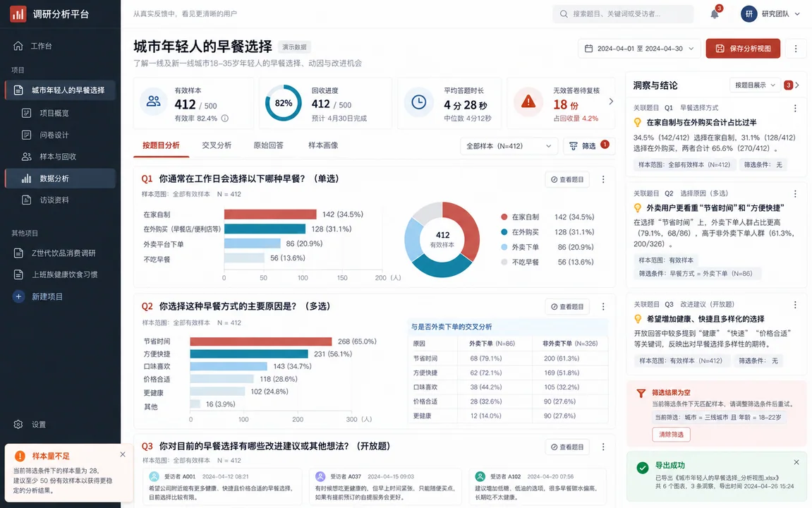Viewport: 812px width, 508px height.
Task: Click light blue 外卖下单 legend swatch
Action: click(504, 247)
